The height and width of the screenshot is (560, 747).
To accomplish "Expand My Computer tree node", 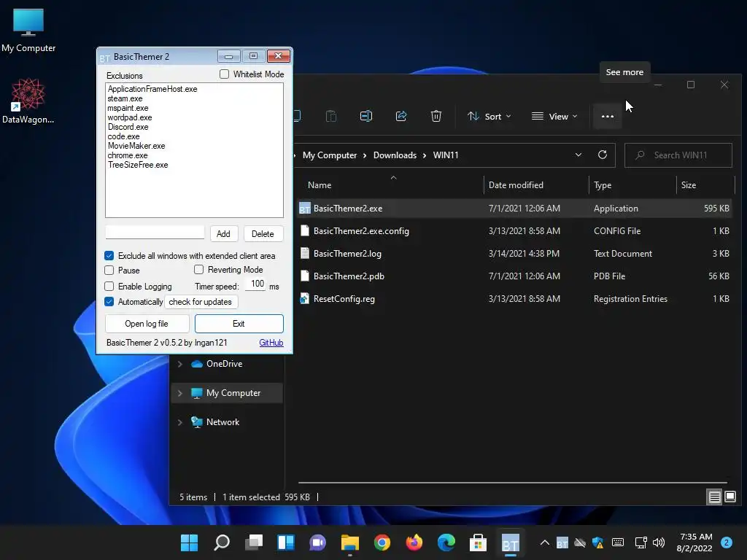I will pyautogui.click(x=180, y=393).
